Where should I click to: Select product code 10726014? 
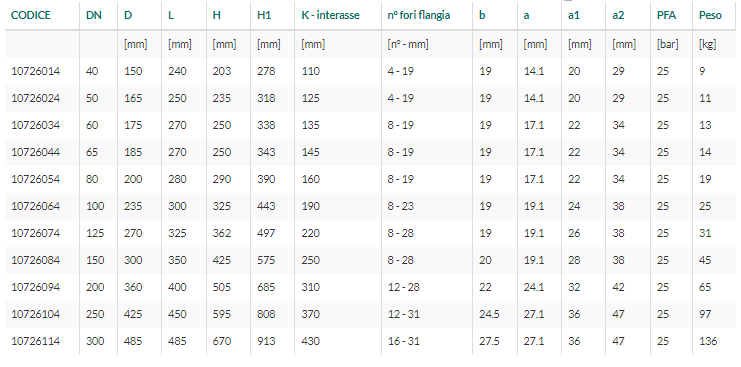pyautogui.click(x=35, y=71)
